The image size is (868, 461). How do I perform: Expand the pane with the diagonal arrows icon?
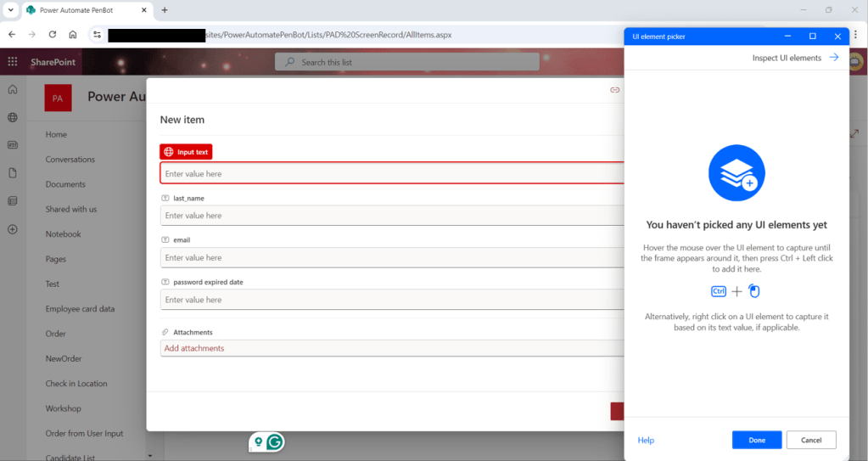tap(855, 134)
